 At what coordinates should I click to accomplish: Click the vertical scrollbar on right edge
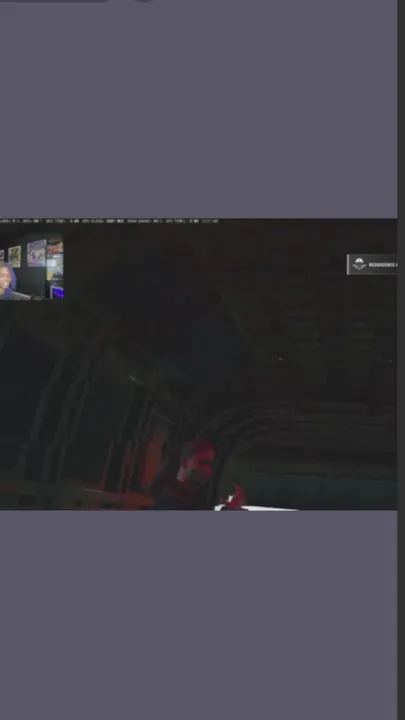coord(401,360)
